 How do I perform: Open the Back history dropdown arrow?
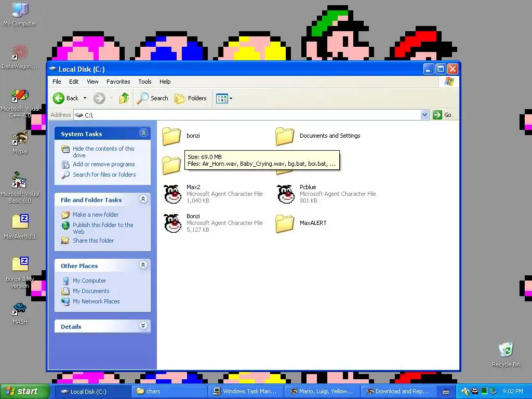click(85, 98)
